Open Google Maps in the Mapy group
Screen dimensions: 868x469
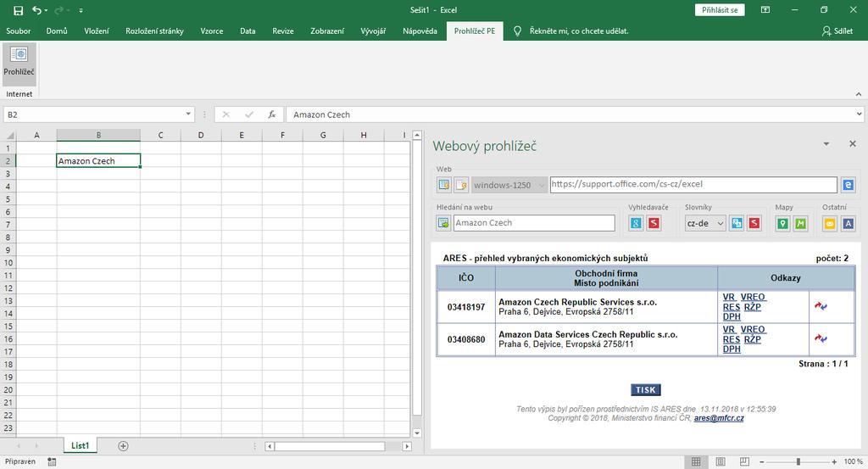[782, 223]
